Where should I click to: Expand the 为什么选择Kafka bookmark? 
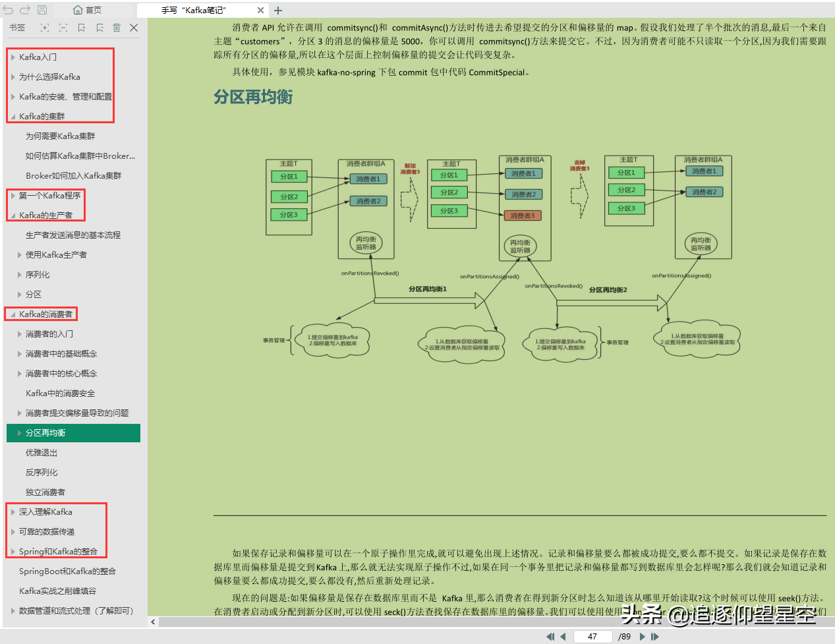13,77
